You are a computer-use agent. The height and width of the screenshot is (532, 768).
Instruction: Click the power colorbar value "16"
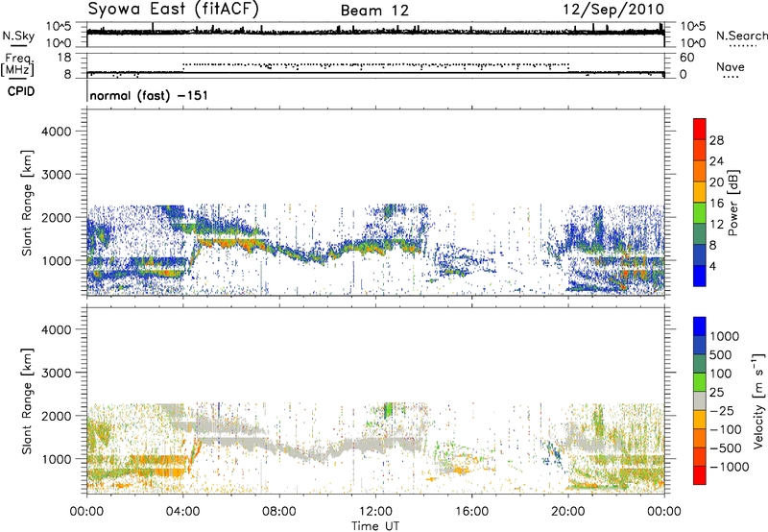coord(716,204)
